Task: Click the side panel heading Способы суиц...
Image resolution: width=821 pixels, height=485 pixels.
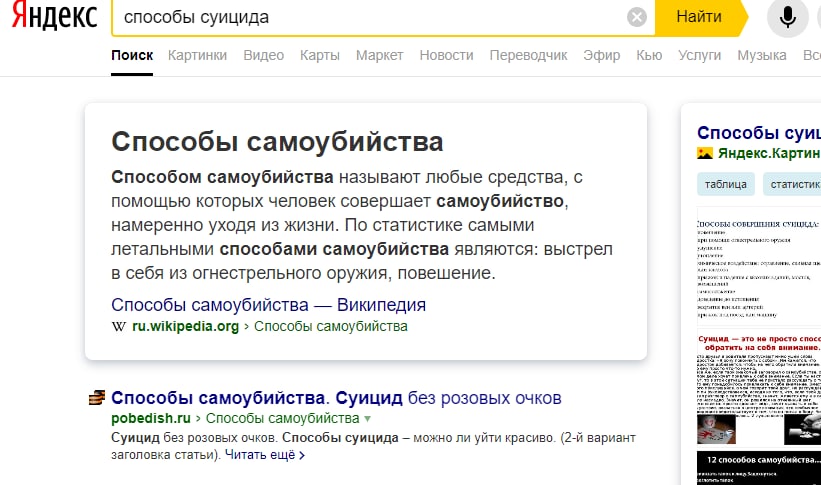Action: tap(759, 133)
